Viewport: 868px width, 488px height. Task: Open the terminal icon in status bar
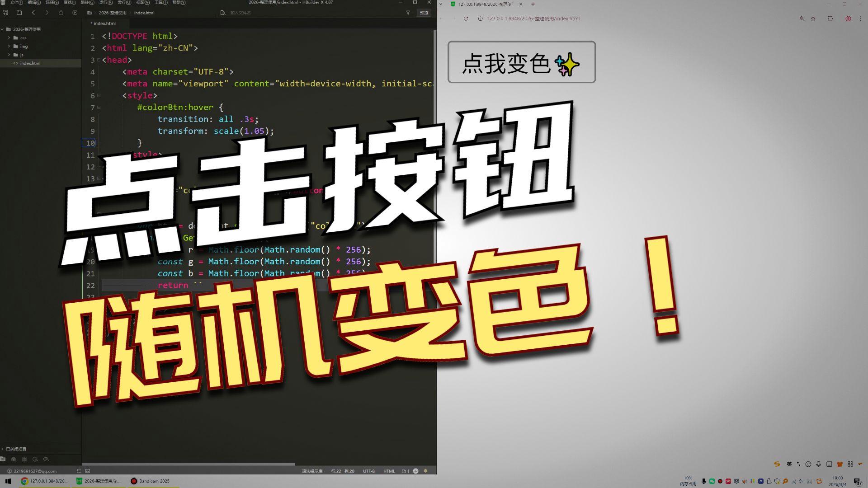[88, 471]
